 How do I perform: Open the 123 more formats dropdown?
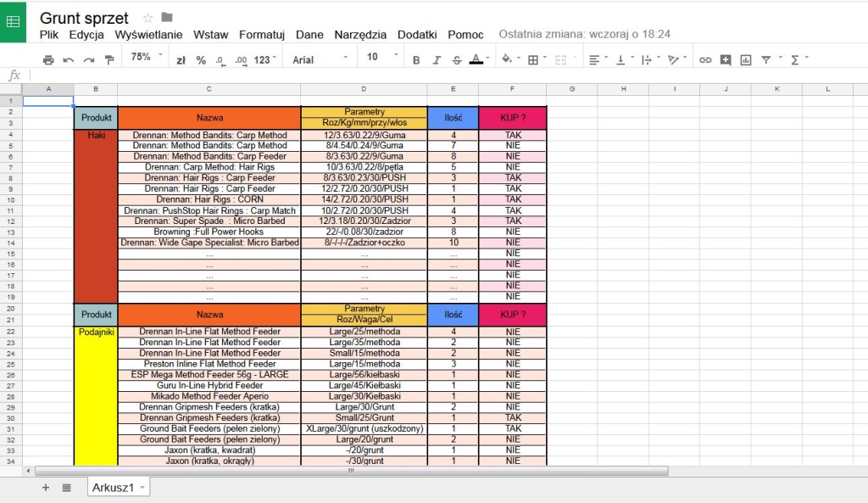point(265,60)
